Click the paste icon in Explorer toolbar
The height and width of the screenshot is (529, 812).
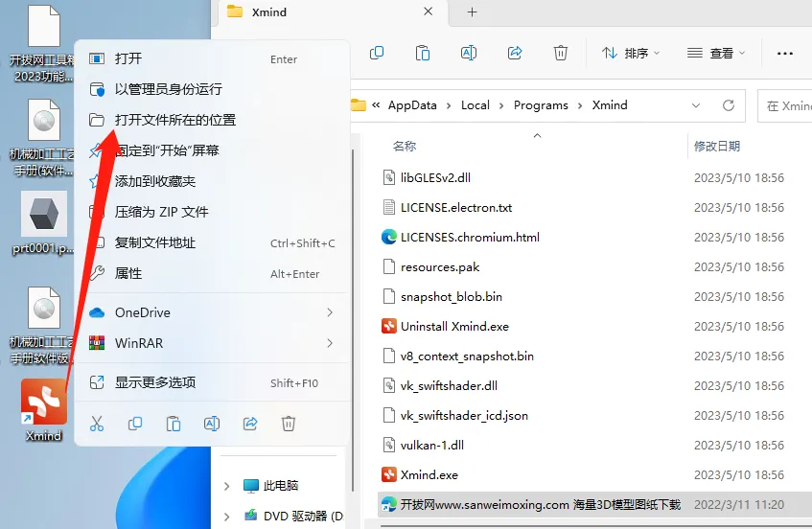[x=423, y=53]
